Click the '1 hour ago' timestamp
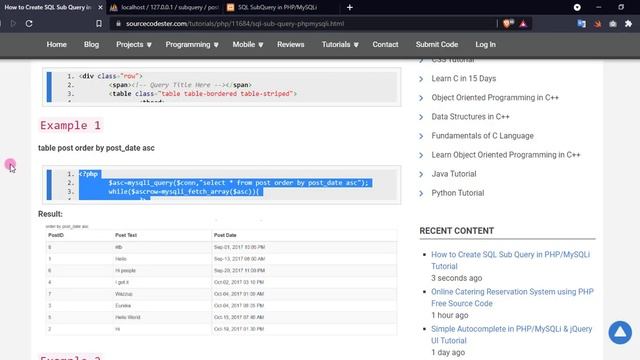 tap(450, 315)
